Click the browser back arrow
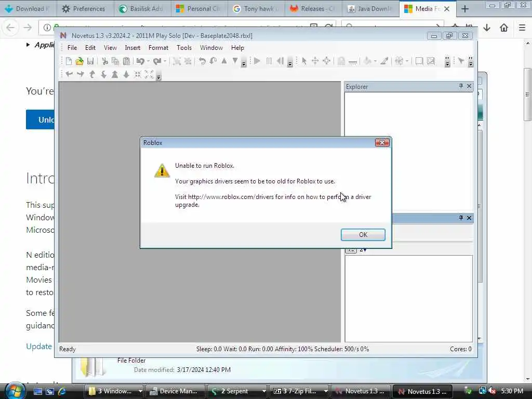The height and width of the screenshot is (399, 532). click(10, 28)
